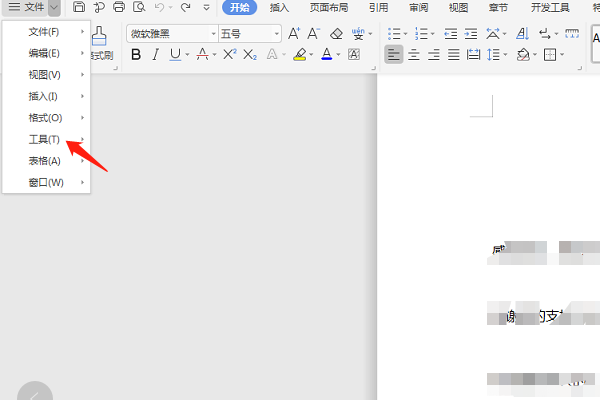
Task: Switch to the 引用 ribbon tab
Action: click(378, 7)
